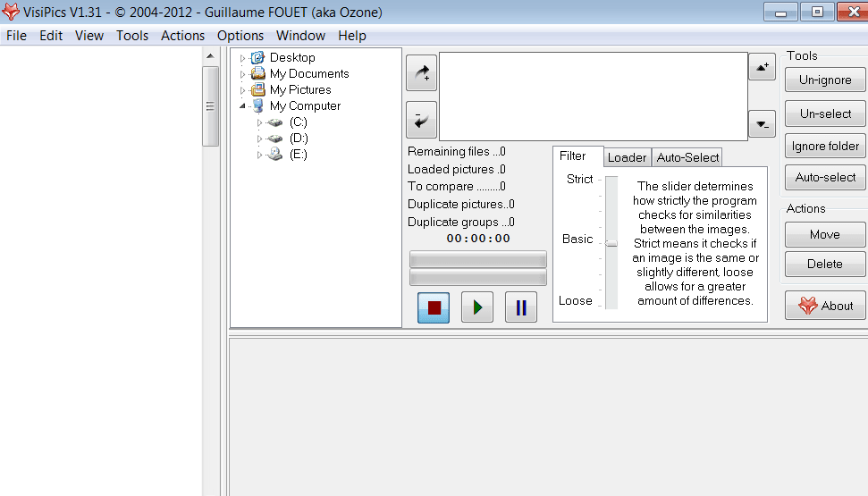Select the (E:) drive icon
The height and width of the screenshot is (496, 868).
pos(275,155)
